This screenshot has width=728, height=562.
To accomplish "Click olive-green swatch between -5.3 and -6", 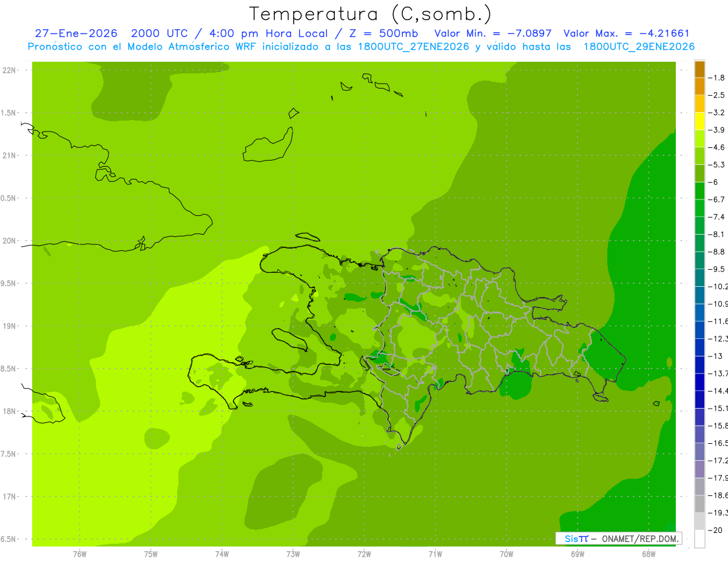I will coord(699,173).
